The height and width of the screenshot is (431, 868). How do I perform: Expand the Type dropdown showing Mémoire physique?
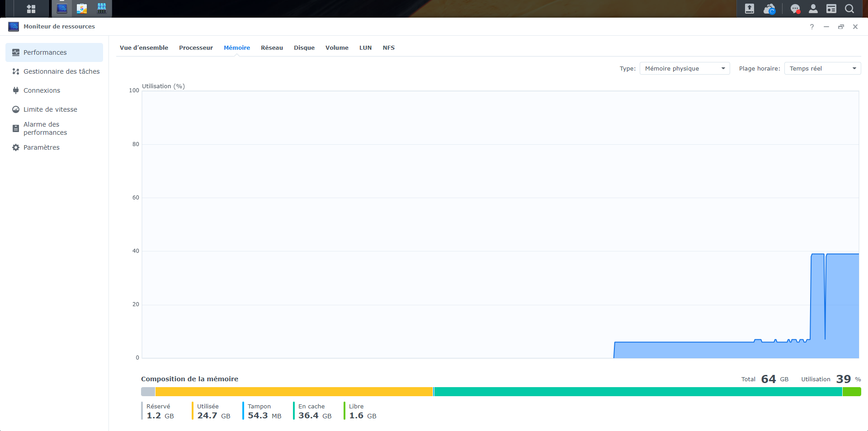tap(685, 68)
